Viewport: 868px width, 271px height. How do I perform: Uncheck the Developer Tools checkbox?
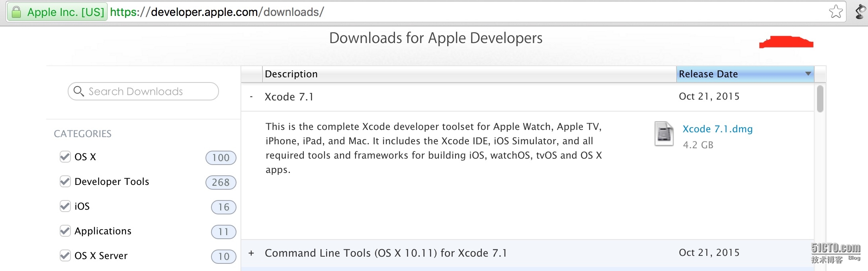(65, 181)
